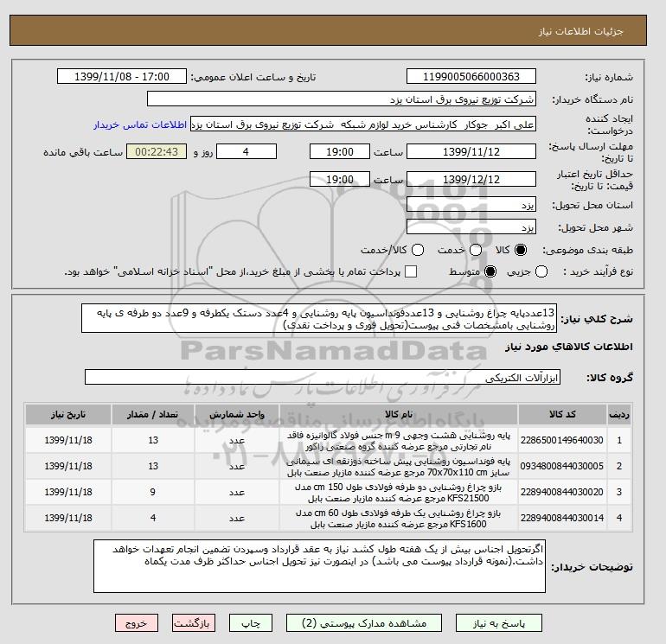Select the کالا/خدمت radio button
The height and width of the screenshot is (644, 666).
click(x=418, y=250)
